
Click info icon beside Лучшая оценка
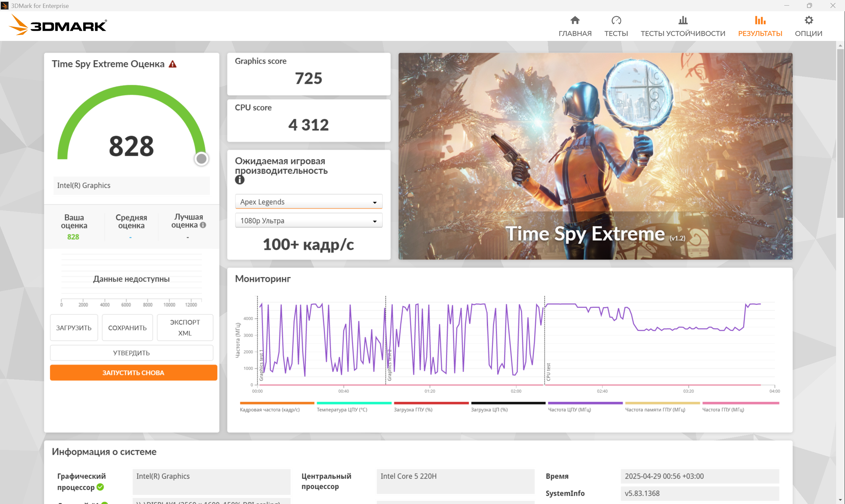coord(203,225)
